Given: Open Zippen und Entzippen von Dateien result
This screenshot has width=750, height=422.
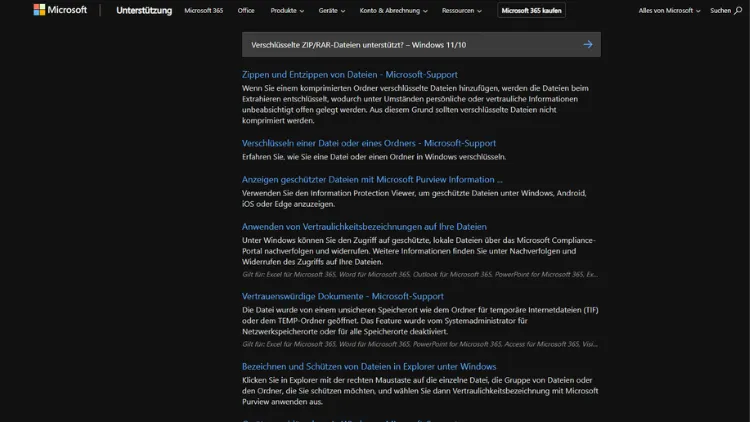Looking at the screenshot, I should (350, 75).
